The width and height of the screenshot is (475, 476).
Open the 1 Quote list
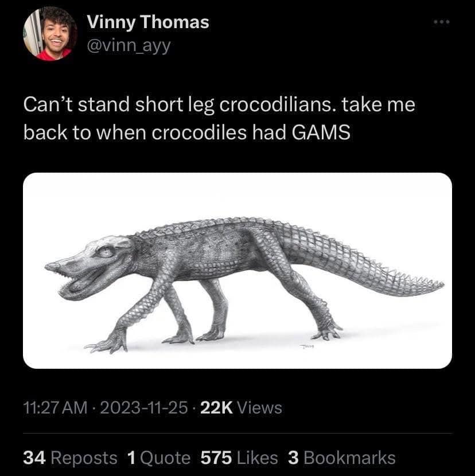point(157,458)
